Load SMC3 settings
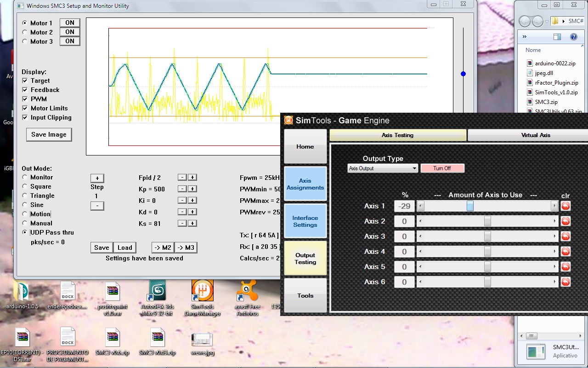Screen dimensions: 588x368 click(124, 247)
